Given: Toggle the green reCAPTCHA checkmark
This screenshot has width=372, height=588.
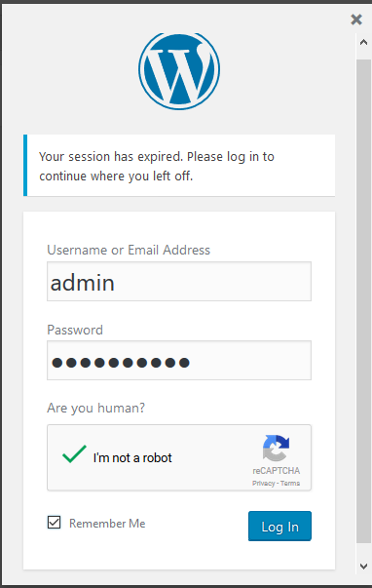Looking at the screenshot, I should (74, 454).
